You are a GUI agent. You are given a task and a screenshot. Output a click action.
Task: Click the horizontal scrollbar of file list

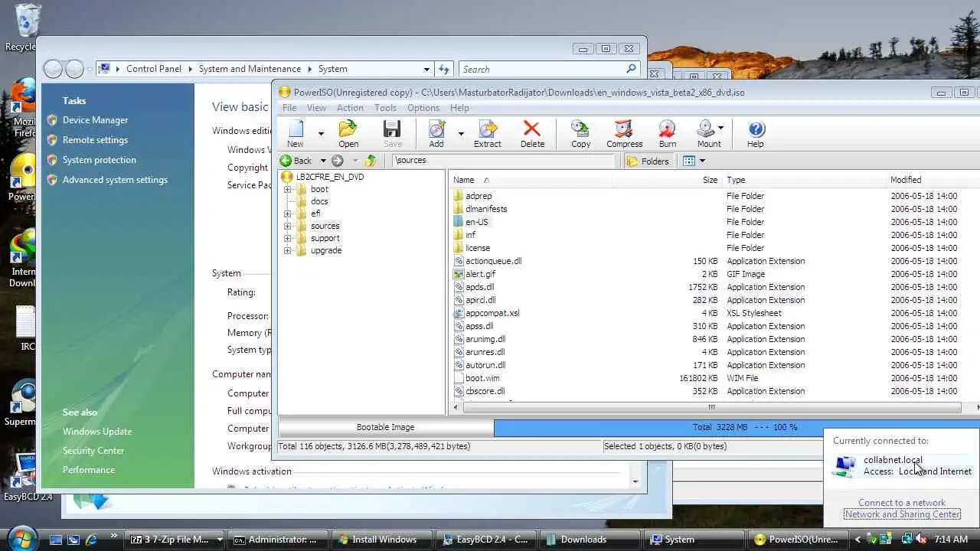point(710,408)
